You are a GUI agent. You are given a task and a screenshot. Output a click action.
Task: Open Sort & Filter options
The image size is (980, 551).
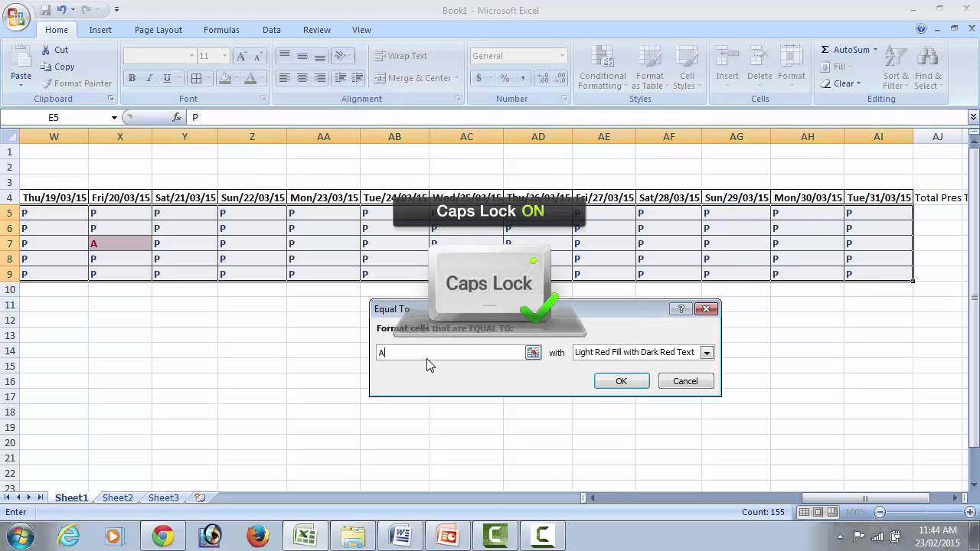[x=896, y=67]
